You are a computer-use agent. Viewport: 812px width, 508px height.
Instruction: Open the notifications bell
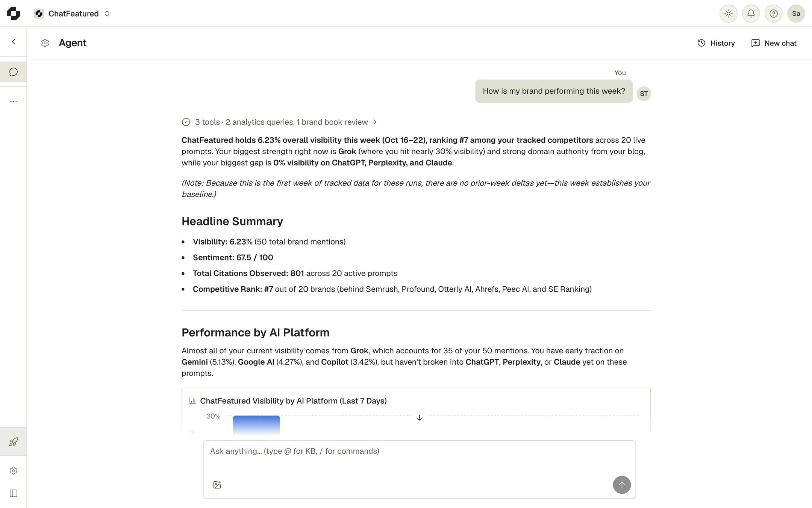tap(751, 14)
